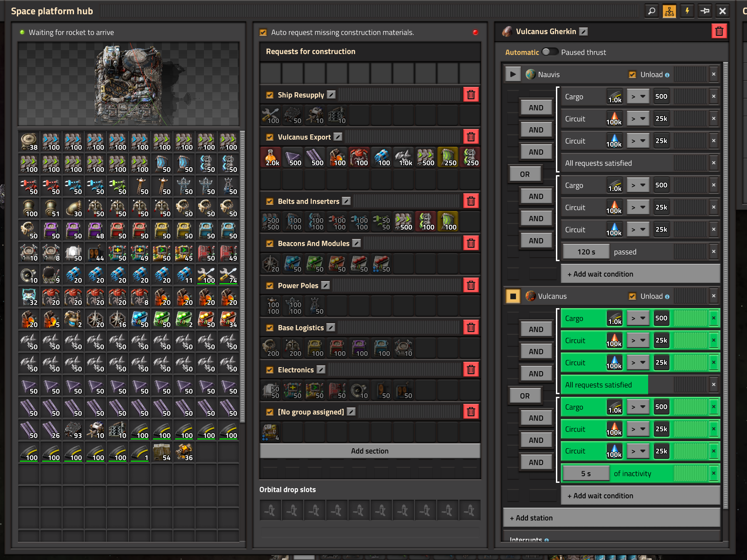Click Add wait condition under Nauvis
The image size is (747, 560).
640,274
